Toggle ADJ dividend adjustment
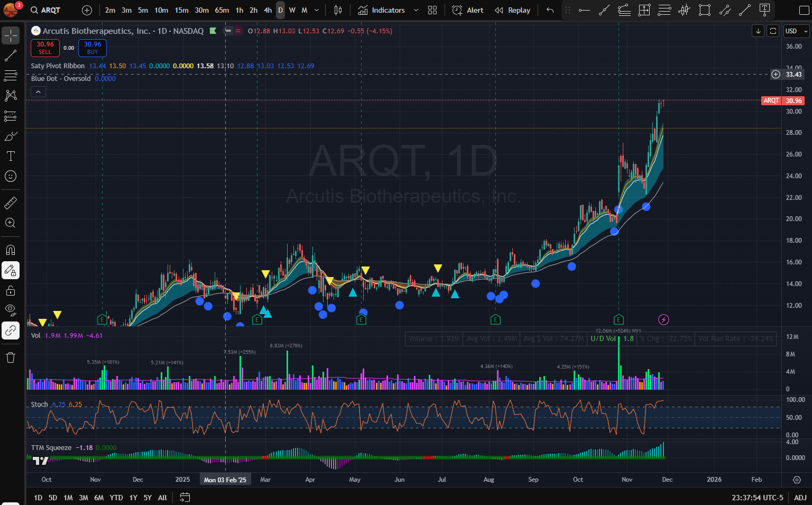 tap(800, 497)
